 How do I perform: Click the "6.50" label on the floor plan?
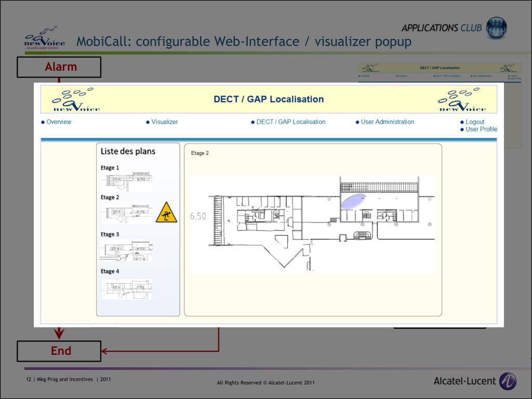[198, 216]
